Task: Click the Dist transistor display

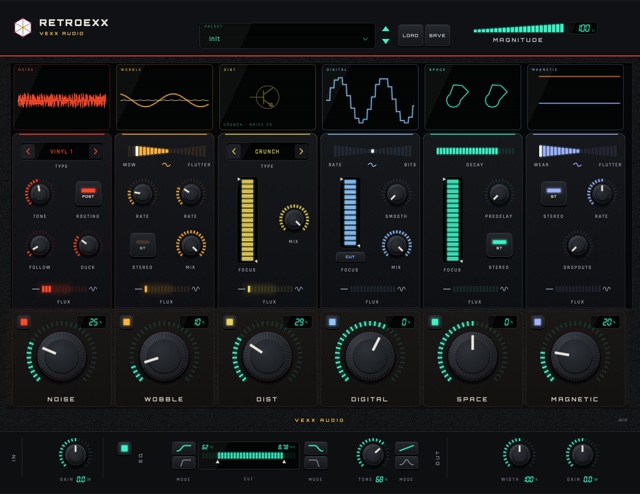Action: click(267, 97)
